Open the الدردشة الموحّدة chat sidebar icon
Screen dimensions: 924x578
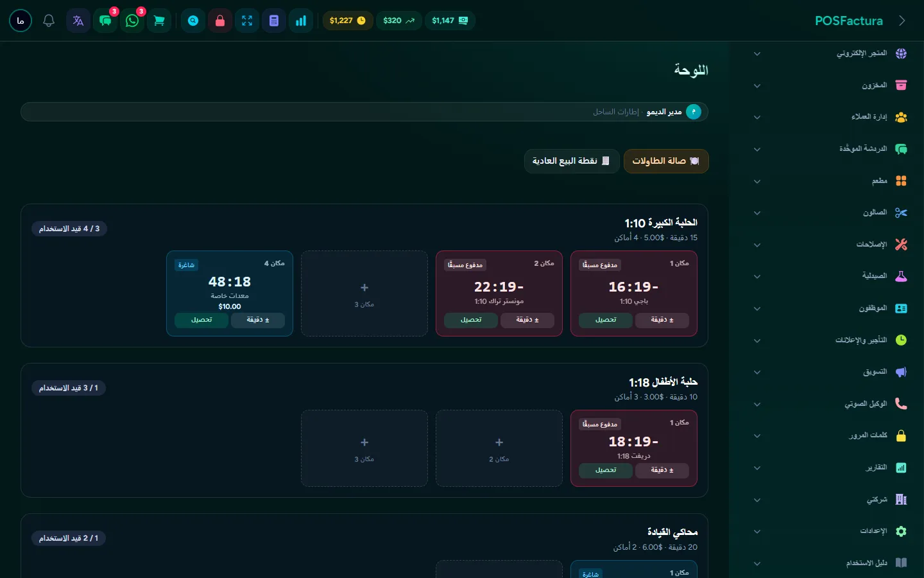(x=901, y=149)
